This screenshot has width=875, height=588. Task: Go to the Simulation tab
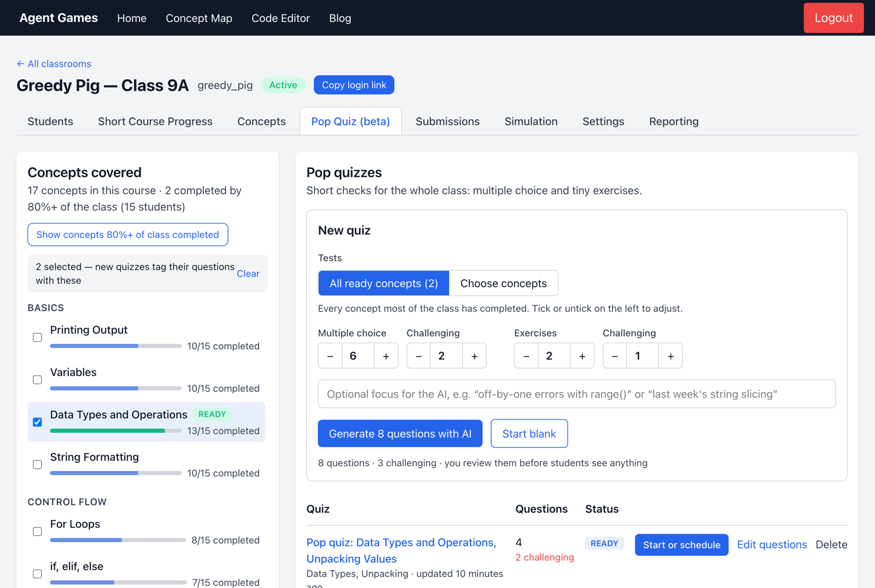(x=531, y=121)
